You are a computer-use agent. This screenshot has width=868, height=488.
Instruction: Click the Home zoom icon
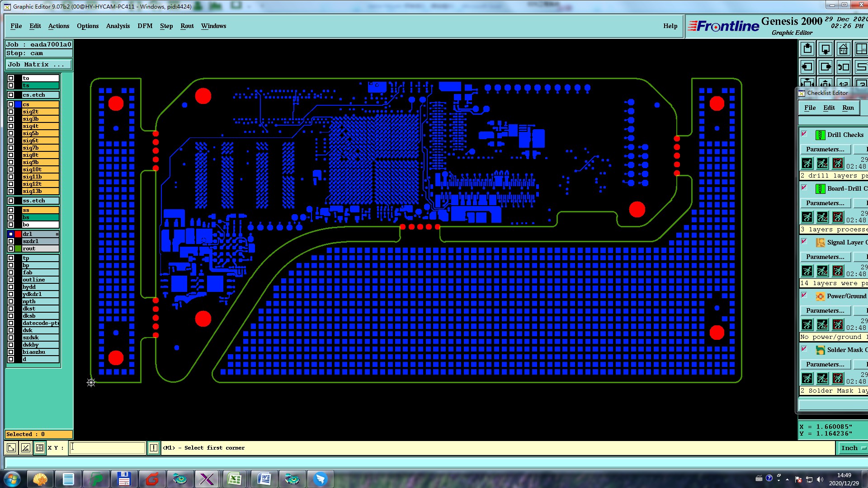pyautogui.click(x=843, y=49)
